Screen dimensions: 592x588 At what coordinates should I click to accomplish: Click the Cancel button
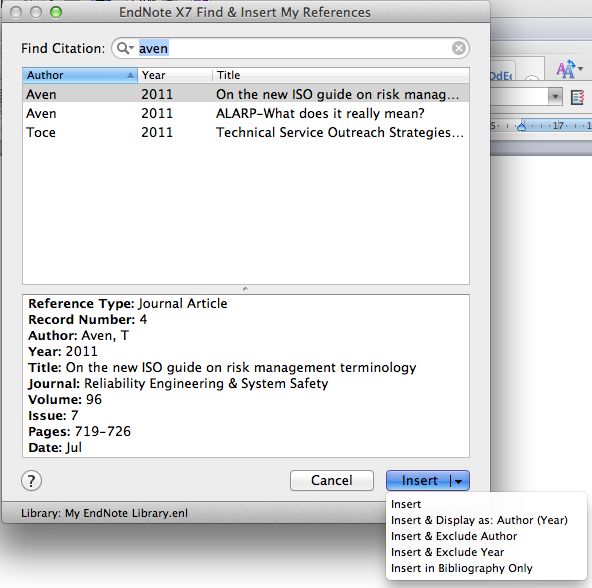(x=332, y=481)
